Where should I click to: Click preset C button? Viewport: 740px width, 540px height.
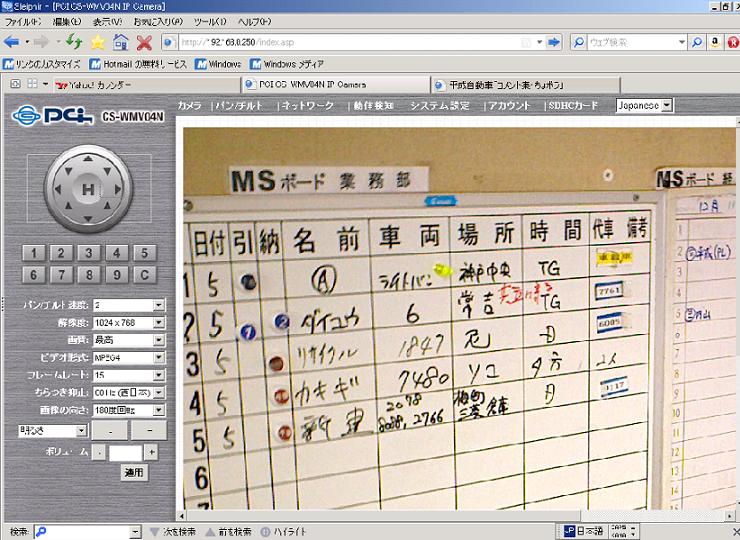pyautogui.click(x=145, y=274)
